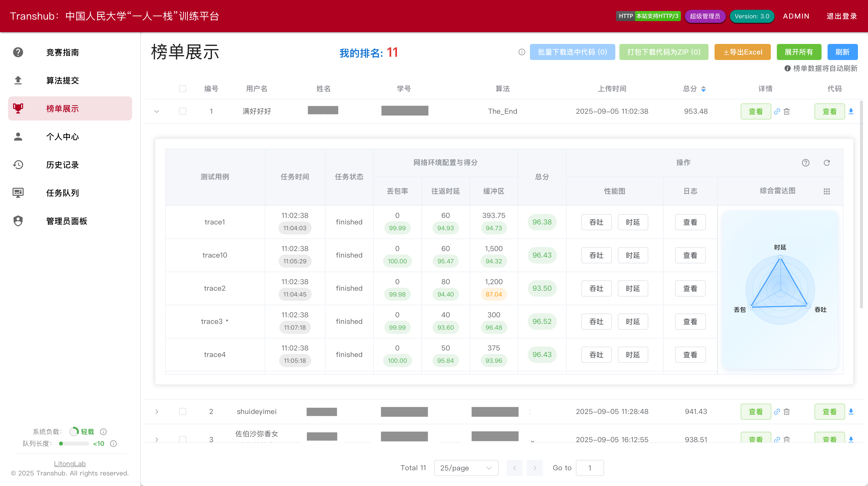
Task: Check the box for row 1 满好好好
Action: click(x=182, y=111)
